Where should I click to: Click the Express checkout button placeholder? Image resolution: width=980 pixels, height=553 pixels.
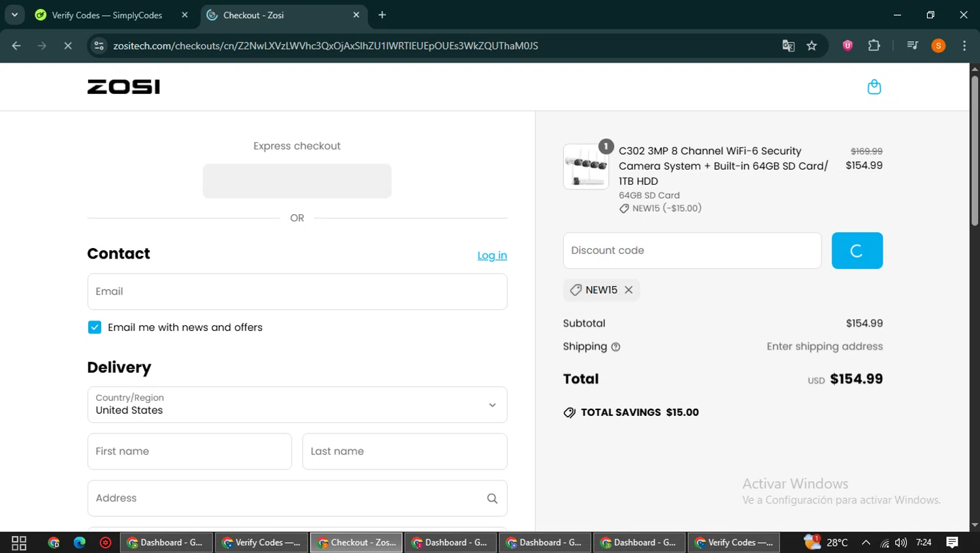pyautogui.click(x=297, y=181)
